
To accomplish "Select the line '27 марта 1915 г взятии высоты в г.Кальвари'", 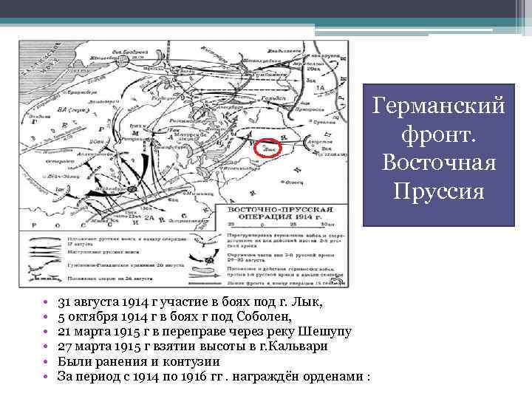I will 192,347.
